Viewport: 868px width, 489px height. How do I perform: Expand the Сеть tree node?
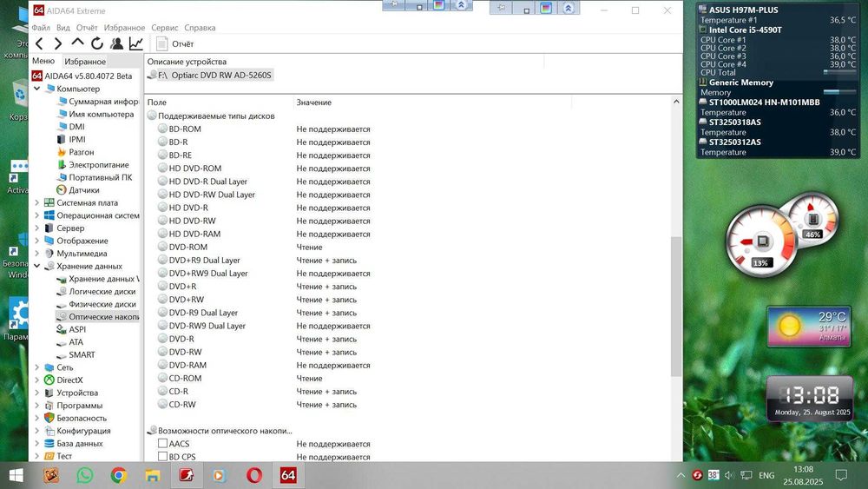(x=37, y=367)
